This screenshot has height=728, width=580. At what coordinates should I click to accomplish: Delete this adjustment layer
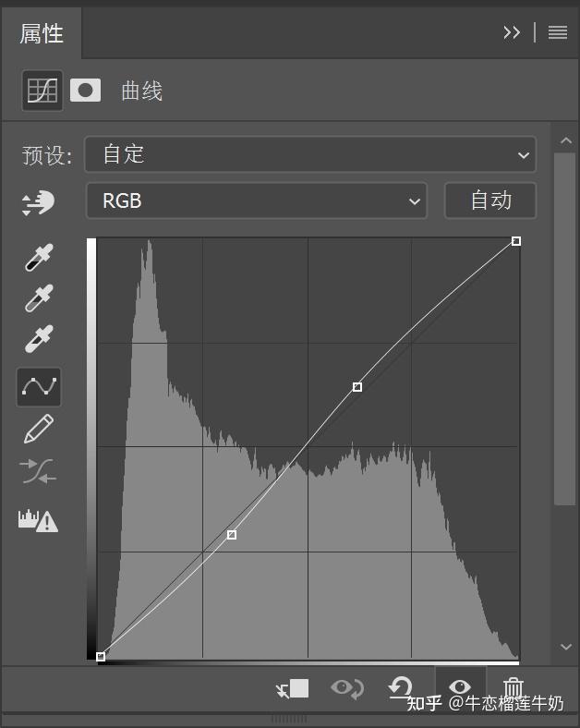(x=514, y=688)
